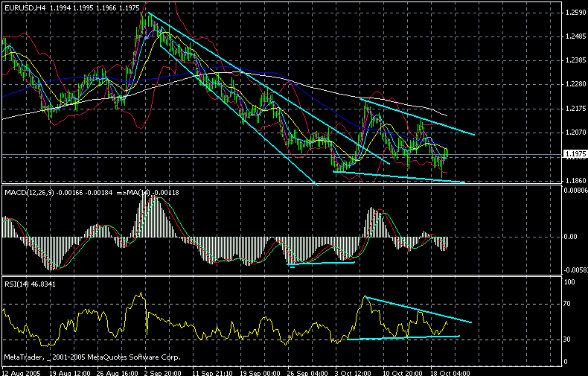Click the 19 Aug 12:00 time label
The width and height of the screenshot is (588, 376).
[70, 373]
